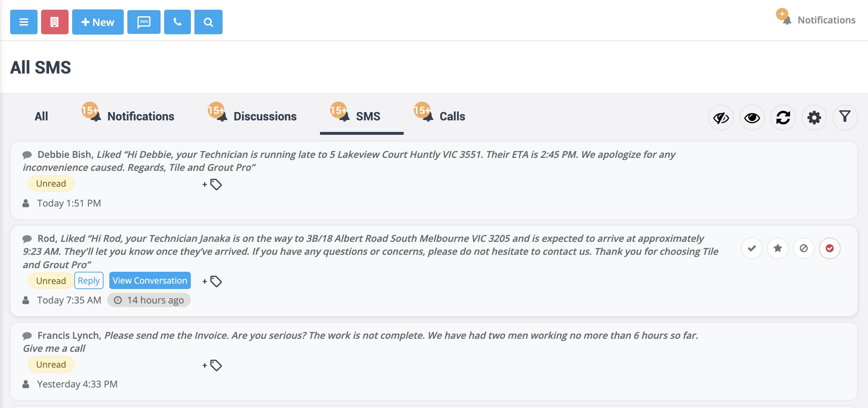Hide read items with eye-slash icon

coord(721,117)
